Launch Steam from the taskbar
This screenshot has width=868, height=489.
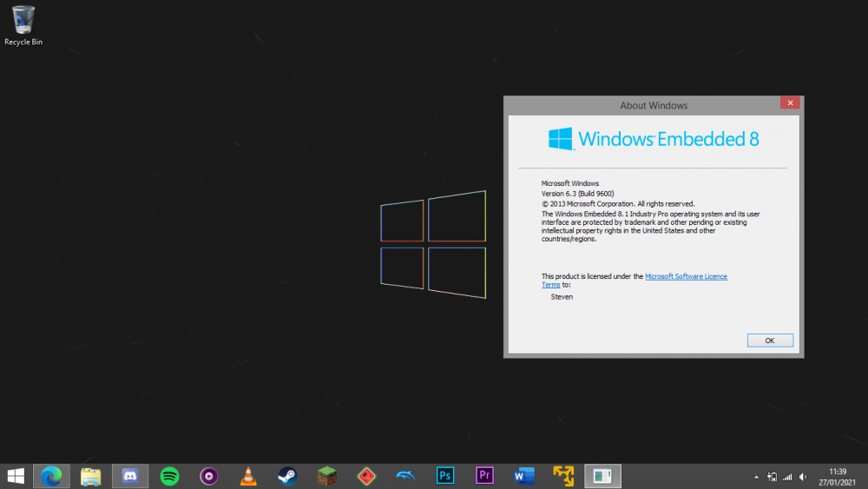(x=287, y=476)
